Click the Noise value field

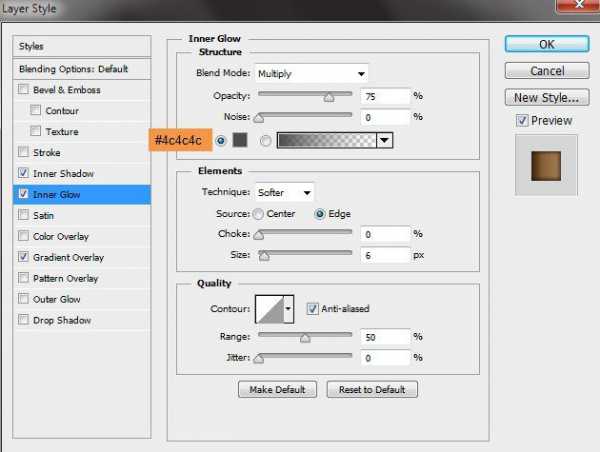click(385, 117)
